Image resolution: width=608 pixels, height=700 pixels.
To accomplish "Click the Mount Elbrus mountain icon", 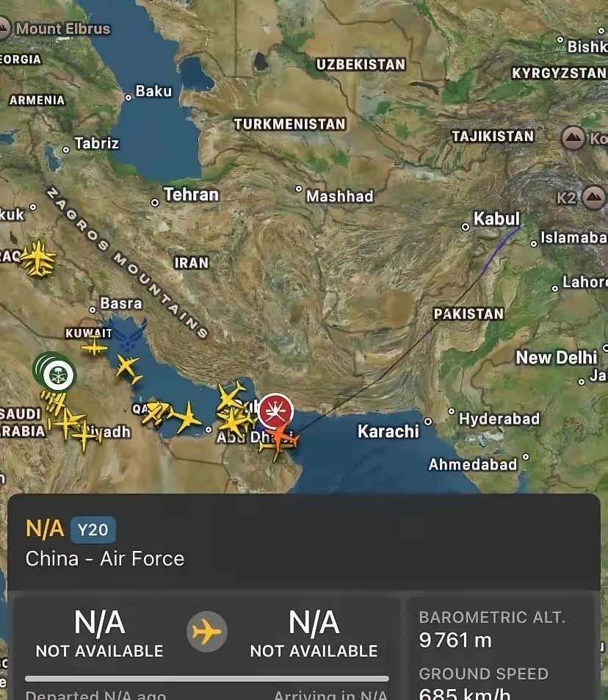I will [3, 28].
